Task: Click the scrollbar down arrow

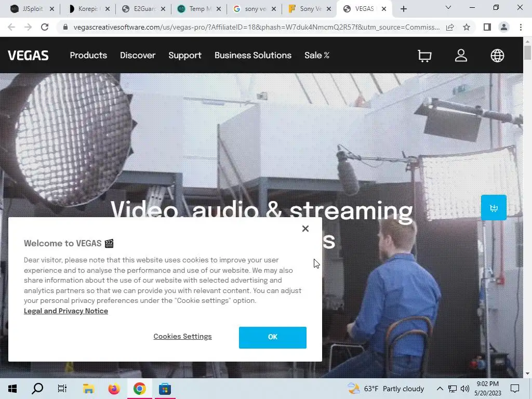Action: (527, 374)
